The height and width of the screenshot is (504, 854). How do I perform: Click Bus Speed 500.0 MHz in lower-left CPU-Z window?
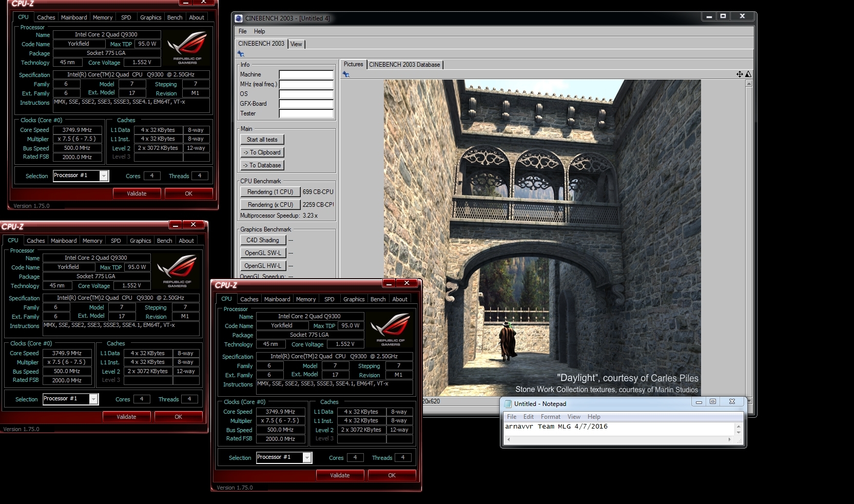tap(67, 371)
